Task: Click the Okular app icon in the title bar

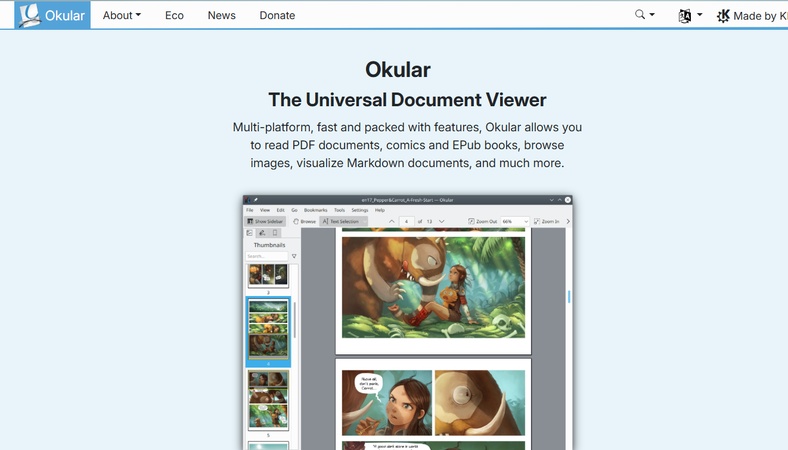Action: 247,200
